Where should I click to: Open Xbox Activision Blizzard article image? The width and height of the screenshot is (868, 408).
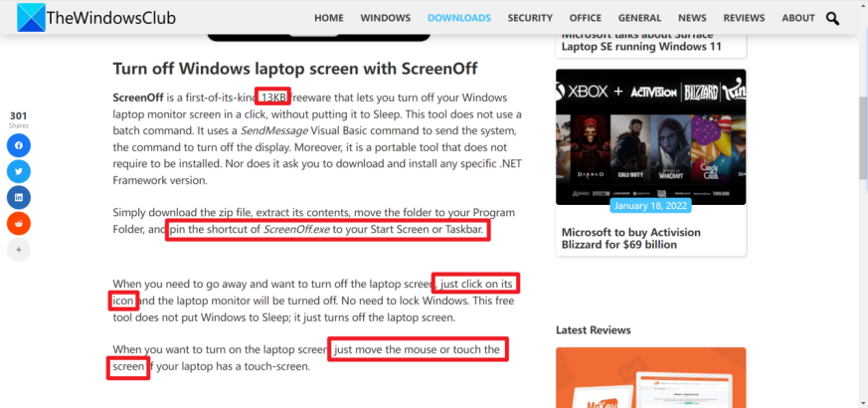pyautogui.click(x=650, y=135)
